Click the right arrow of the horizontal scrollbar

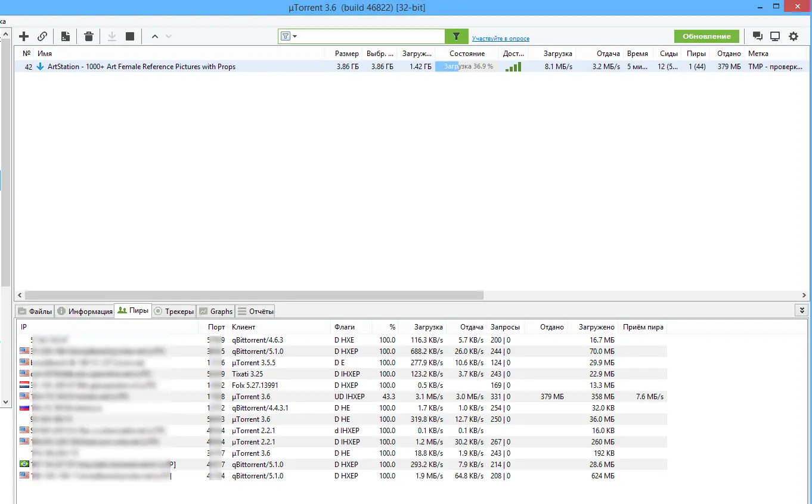(804, 295)
